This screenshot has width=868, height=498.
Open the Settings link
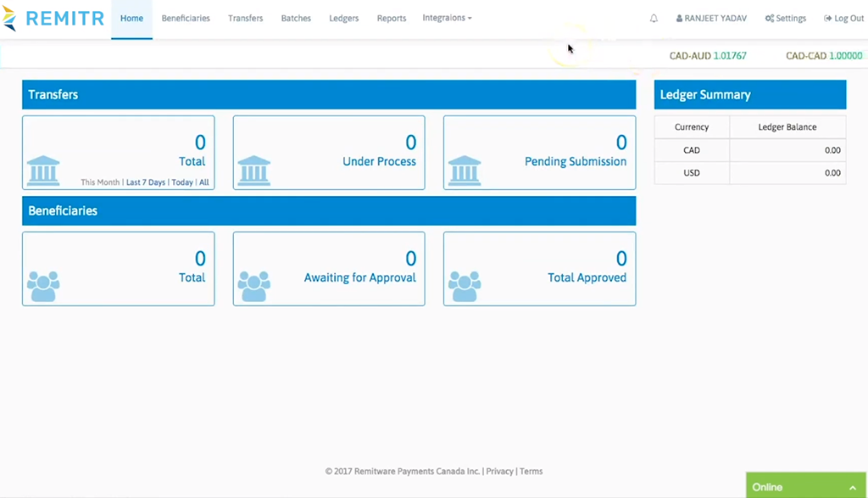click(786, 19)
